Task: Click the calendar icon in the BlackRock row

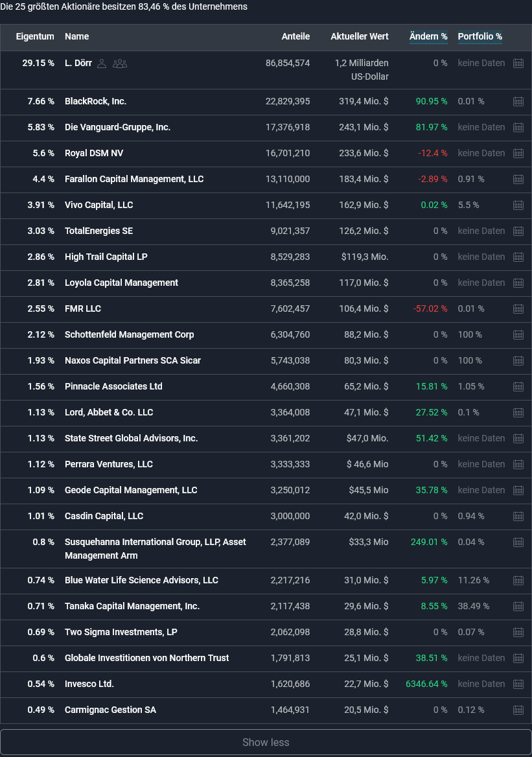Action: 518,102
